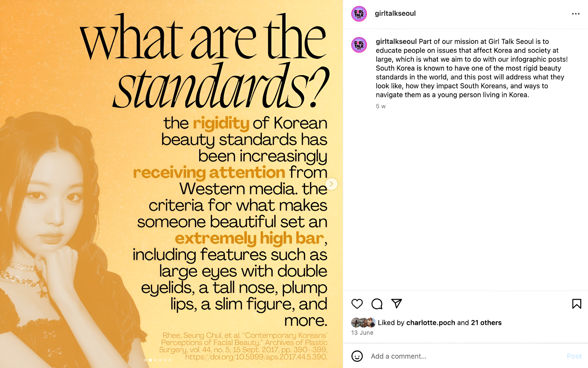Image resolution: width=588 pixels, height=368 pixels.
Task: Click the girltalkseoul avatar beside the caption
Action: (359, 45)
